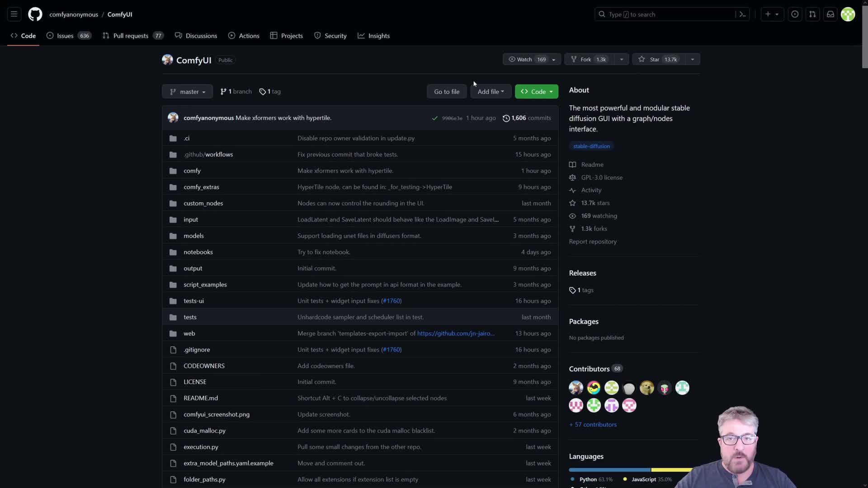Open the GPL-3.0 license link
Image resolution: width=868 pixels, height=488 pixels.
click(x=596, y=178)
